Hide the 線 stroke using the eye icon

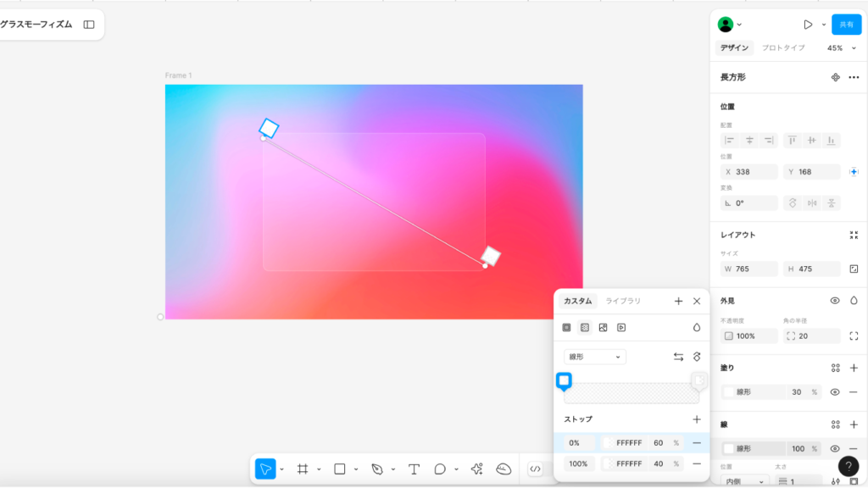(835, 448)
